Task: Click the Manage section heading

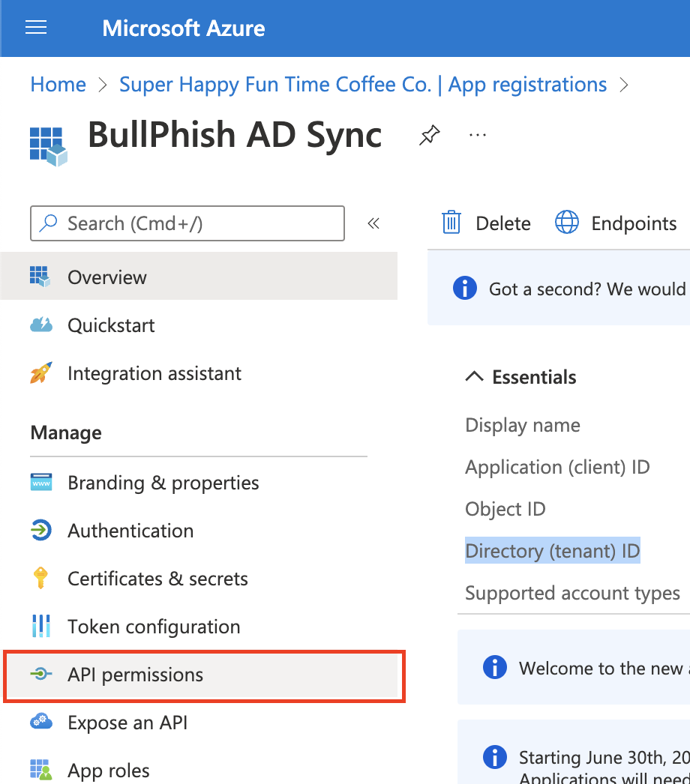Action: click(x=66, y=433)
